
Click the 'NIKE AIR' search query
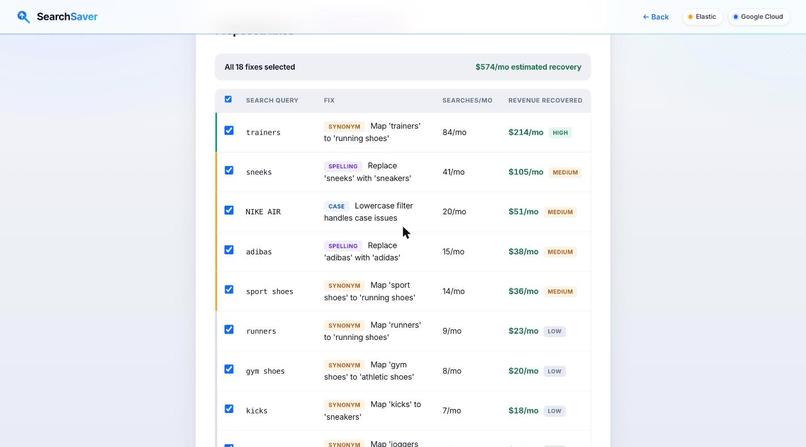pyautogui.click(x=263, y=212)
